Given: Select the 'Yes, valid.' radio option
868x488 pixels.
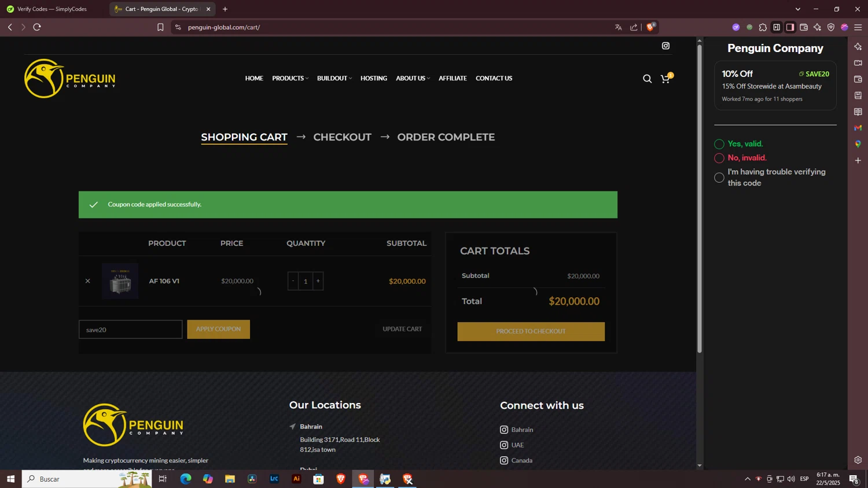Looking at the screenshot, I should (x=719, y=144).
